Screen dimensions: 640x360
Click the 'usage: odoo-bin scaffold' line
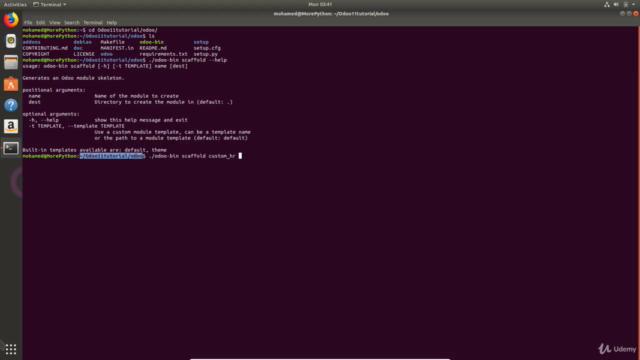105,66
